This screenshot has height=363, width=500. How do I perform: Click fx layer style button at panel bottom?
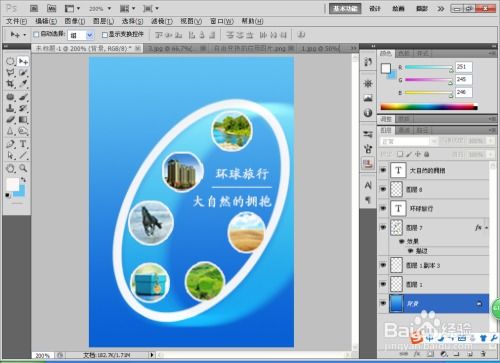coord(417,354)
